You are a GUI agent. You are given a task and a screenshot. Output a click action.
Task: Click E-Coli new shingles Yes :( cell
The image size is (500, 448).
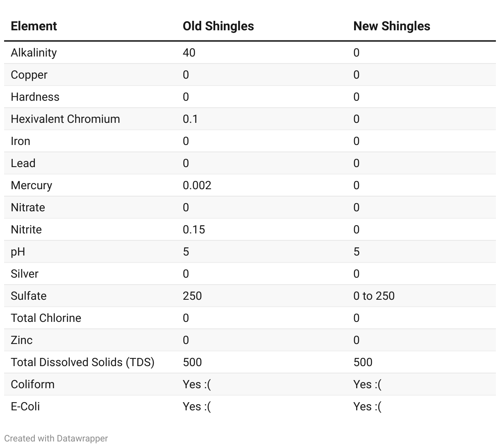coord(367,406)
